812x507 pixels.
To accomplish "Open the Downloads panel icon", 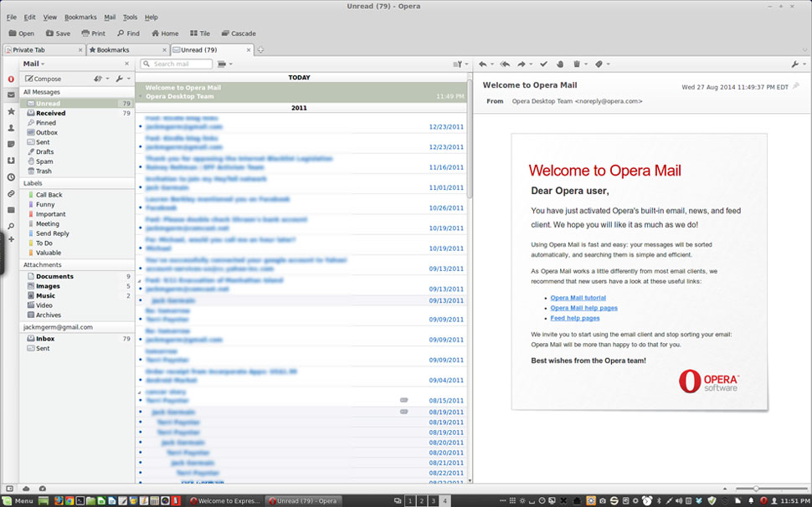I will coord(11,161).
